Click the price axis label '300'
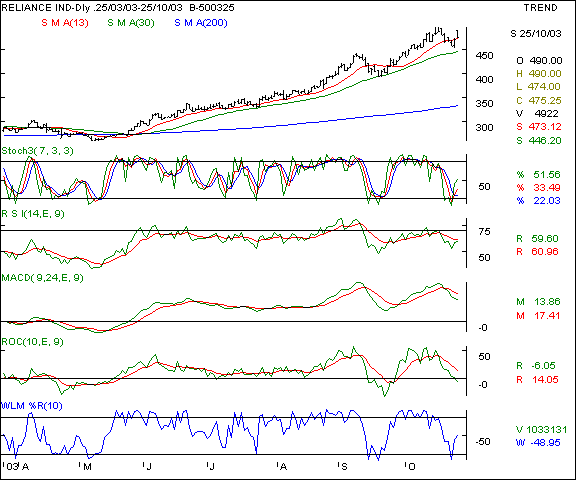 point(484,128)
